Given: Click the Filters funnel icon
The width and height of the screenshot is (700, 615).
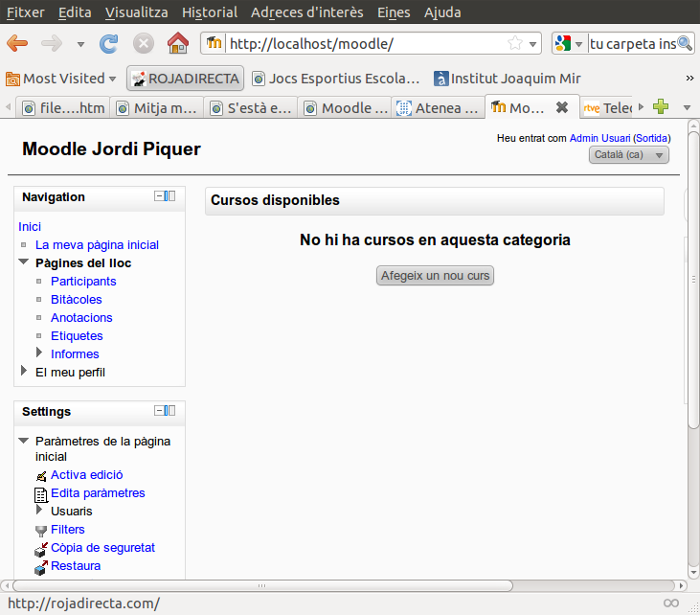Looking at the screenshot, I should tap(40, 530).
